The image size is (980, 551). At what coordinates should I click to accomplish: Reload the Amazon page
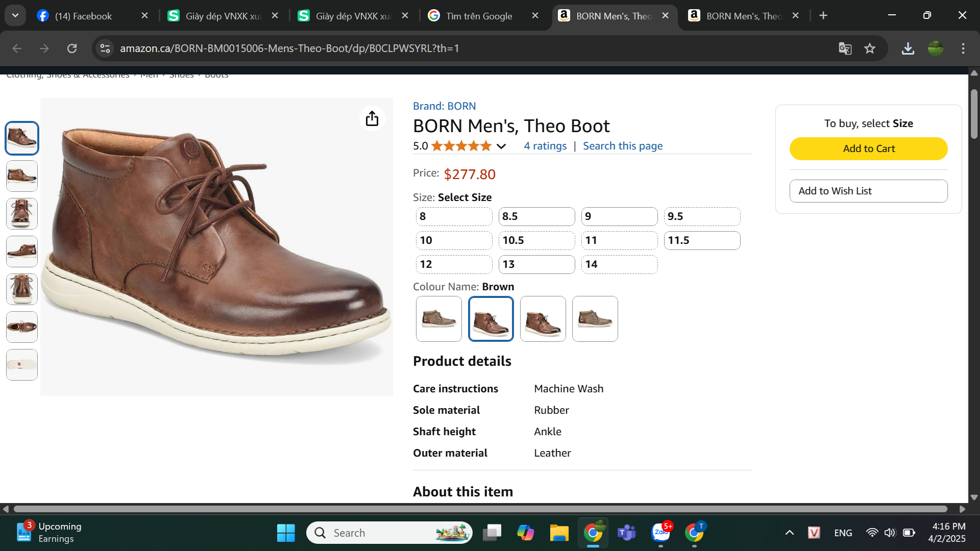tap(72, 48)
